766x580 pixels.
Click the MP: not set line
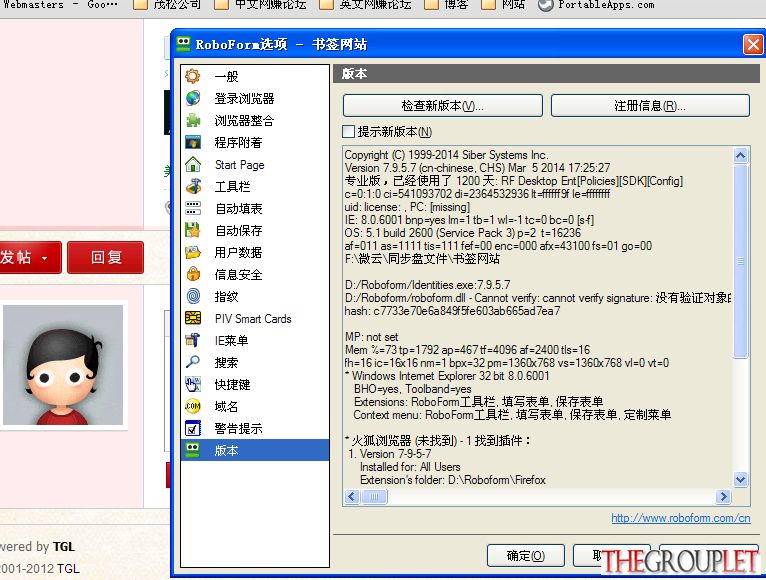(371, 337)
